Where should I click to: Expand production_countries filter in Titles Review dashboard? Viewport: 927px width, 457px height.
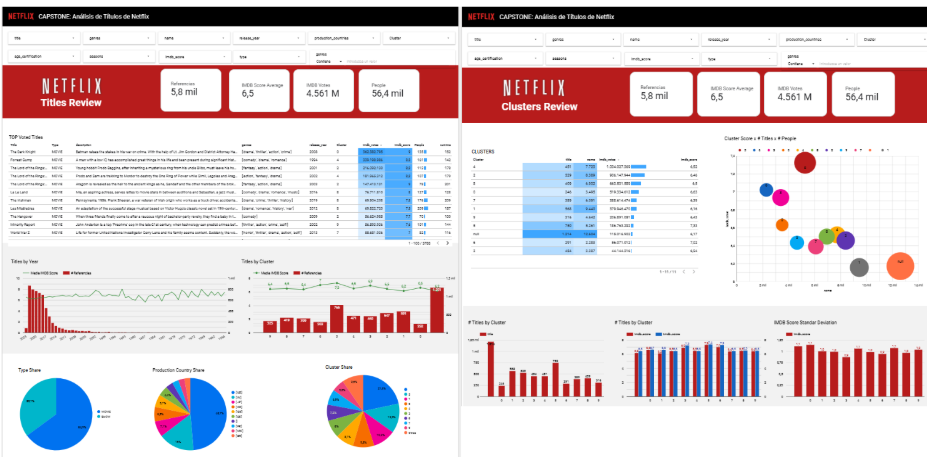coord(344,38)
